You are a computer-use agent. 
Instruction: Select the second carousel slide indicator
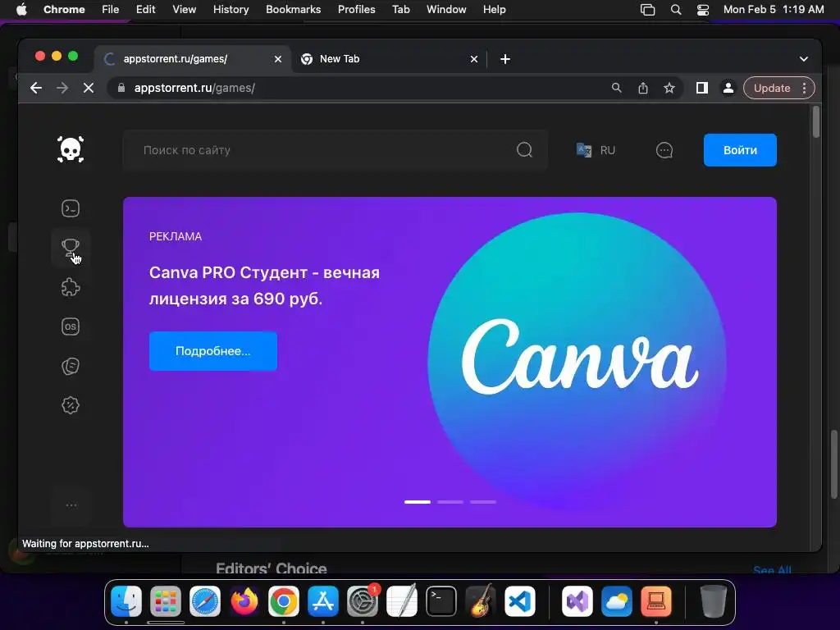pos(450,502)
